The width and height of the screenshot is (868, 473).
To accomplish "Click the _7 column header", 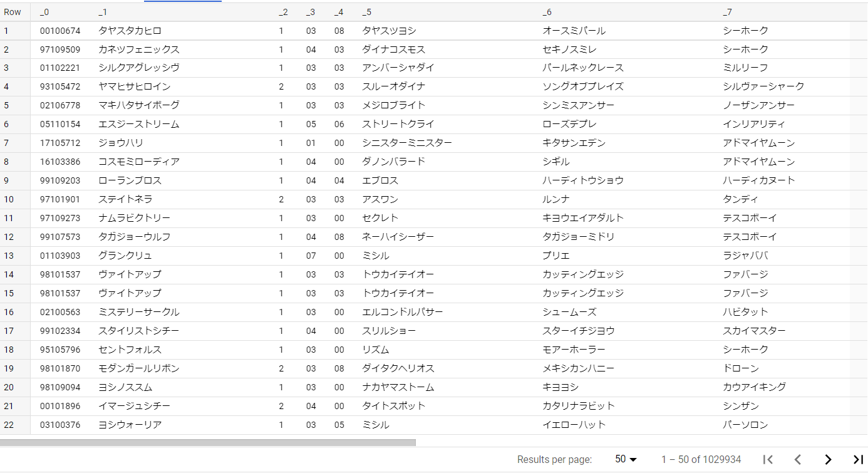I will 728,12.
